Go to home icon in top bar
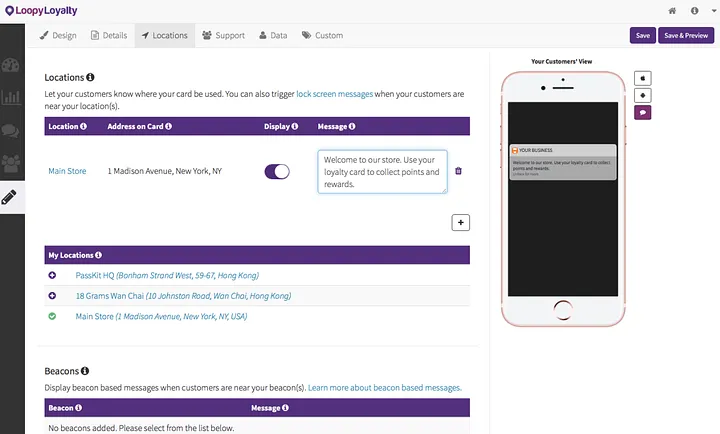This screenshot has width=720, height=434. (x=672, y=11)
